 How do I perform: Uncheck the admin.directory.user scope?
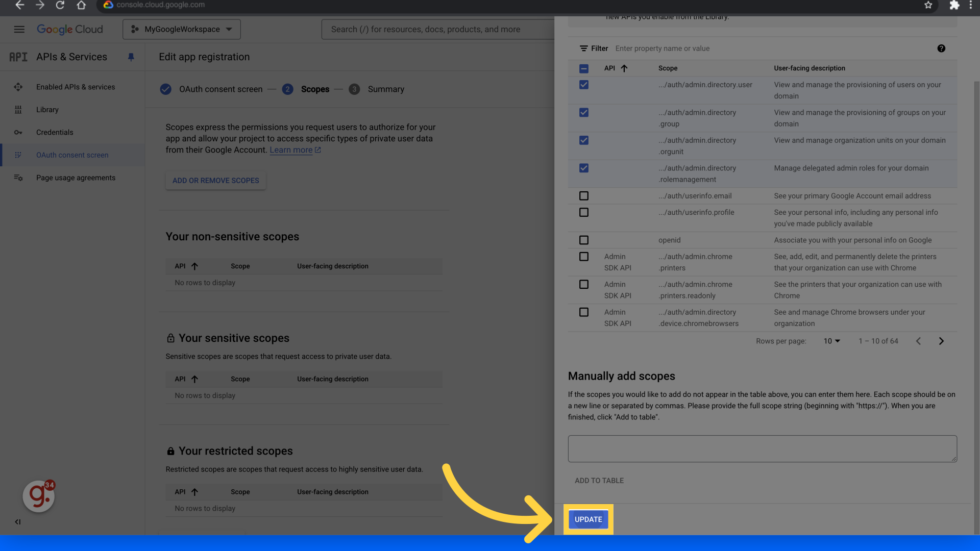pyautogui.click(x=584, y=85)
